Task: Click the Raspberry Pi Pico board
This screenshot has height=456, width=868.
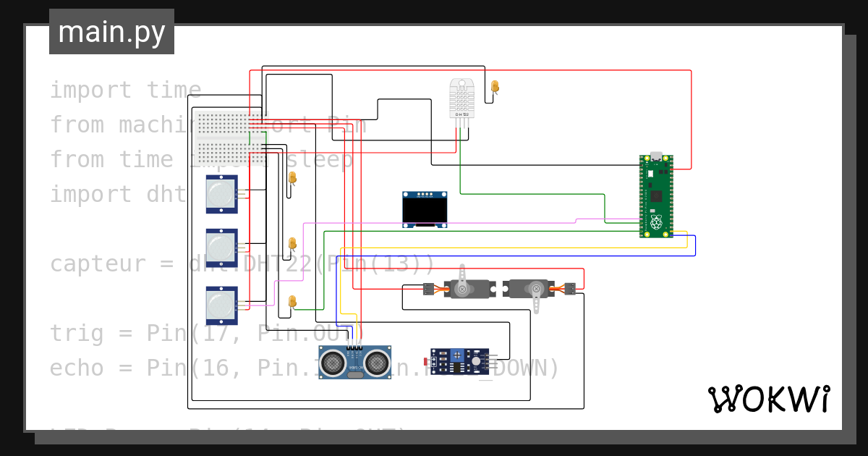Action: pyautogui.click(x=656, y=195)
